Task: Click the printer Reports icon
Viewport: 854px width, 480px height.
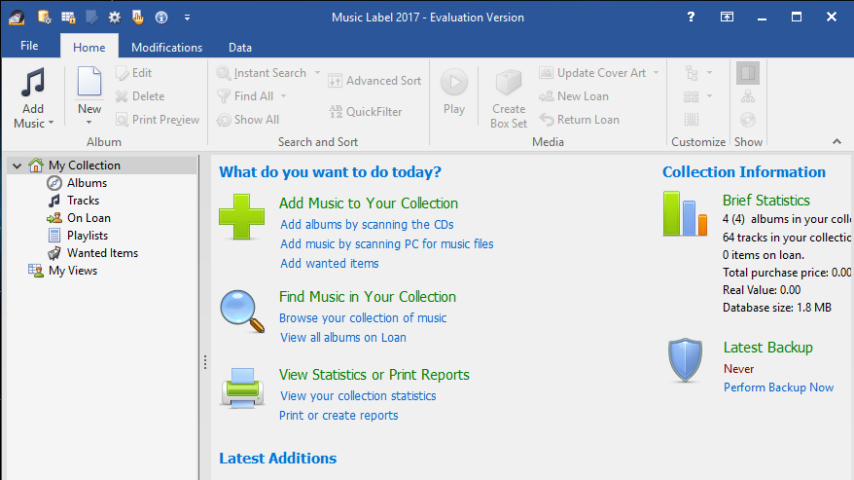Action: tap(242, 388)
